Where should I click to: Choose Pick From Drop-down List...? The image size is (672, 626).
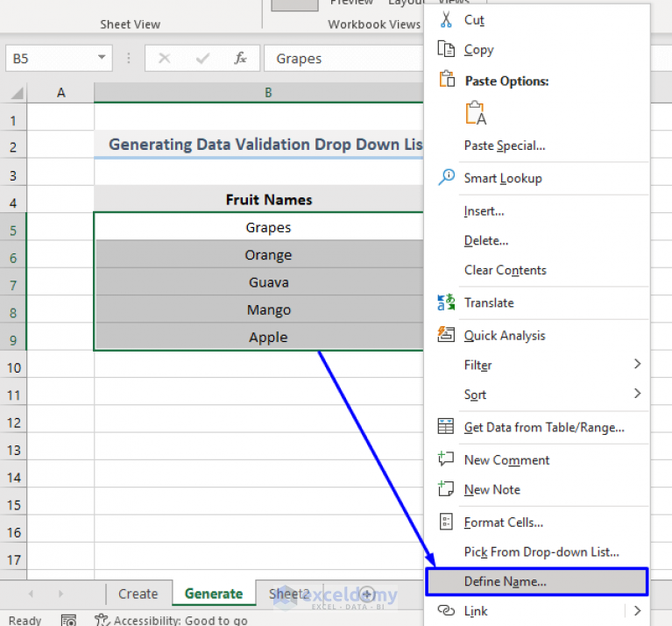coord(541,551)
